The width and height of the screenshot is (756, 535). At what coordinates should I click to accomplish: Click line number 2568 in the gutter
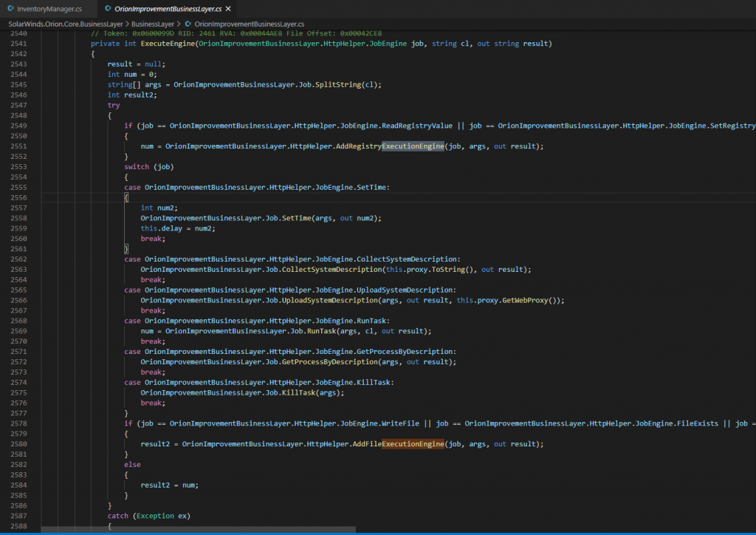18,321
